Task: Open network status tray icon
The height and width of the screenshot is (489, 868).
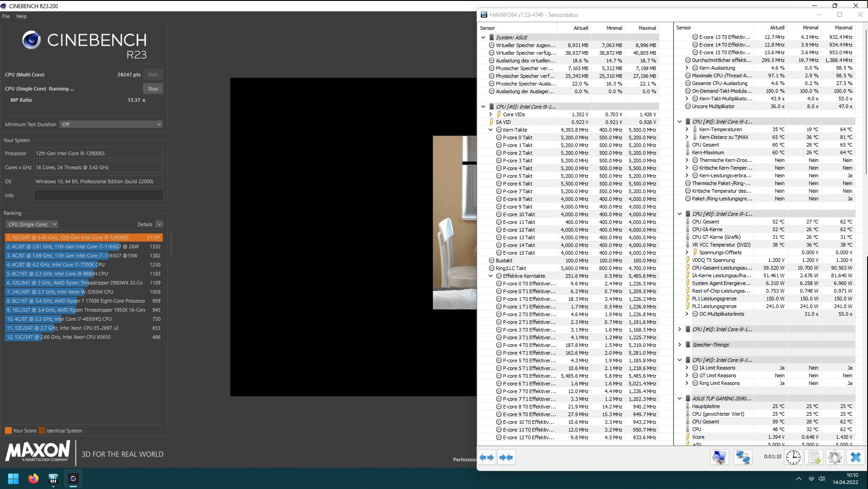Action: click(811, 479)
